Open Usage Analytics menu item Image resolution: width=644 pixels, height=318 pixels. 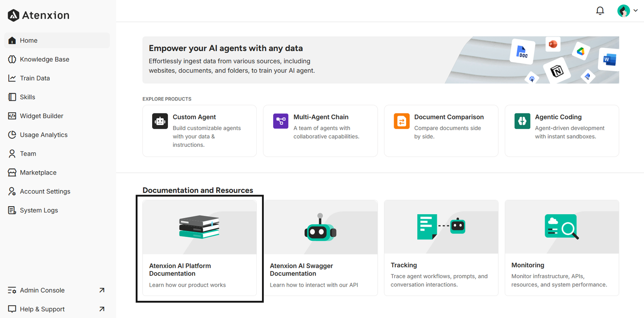[57, 135]
